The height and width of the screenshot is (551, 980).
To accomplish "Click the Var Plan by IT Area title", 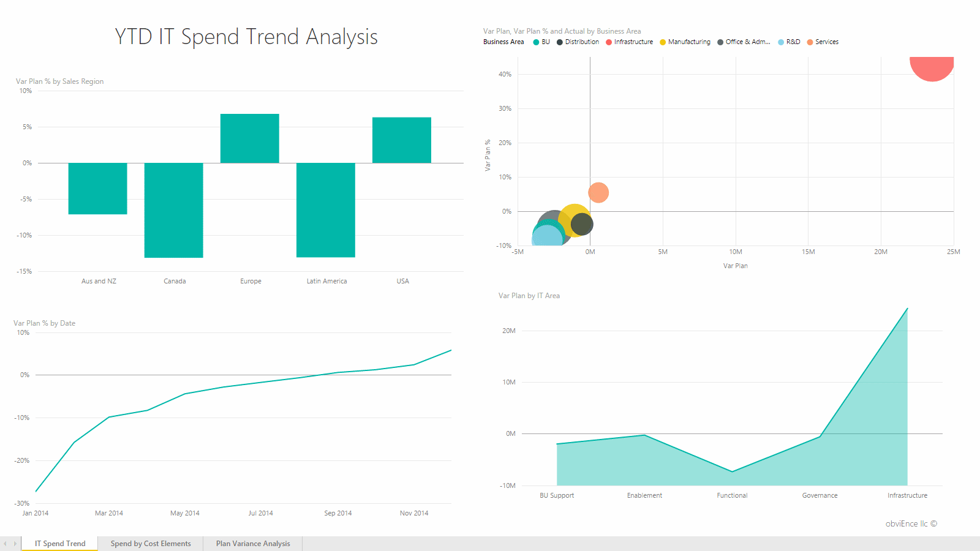I will [529, 296].
